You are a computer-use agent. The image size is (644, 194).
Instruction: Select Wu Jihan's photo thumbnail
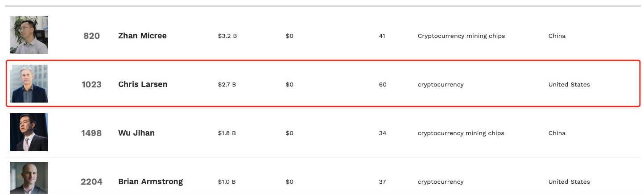click(x=29, y=132)
